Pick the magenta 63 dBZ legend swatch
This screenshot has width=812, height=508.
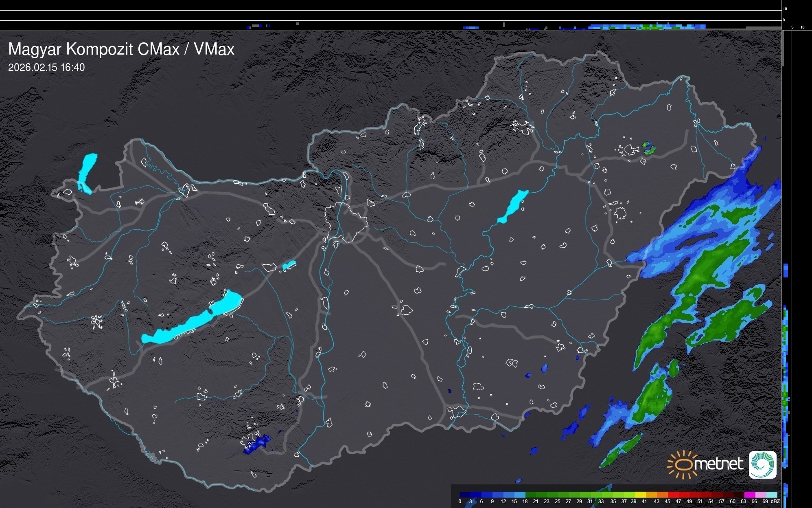click(749, 495)
